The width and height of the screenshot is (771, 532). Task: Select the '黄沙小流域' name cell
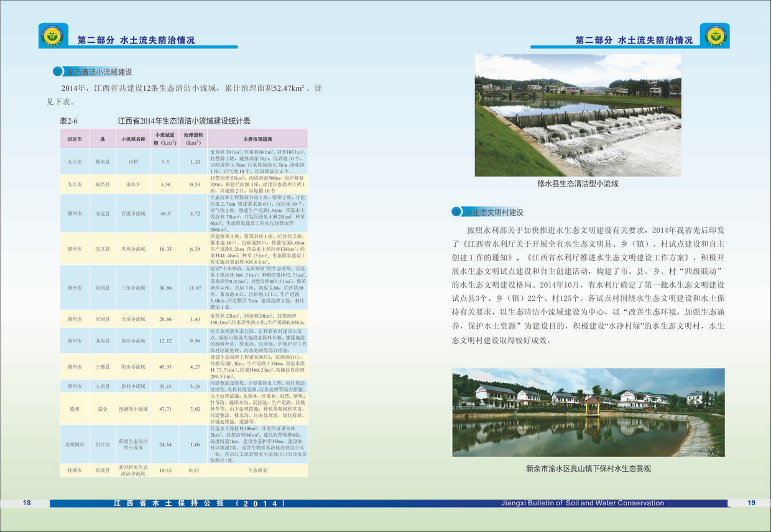coord(133,341)
